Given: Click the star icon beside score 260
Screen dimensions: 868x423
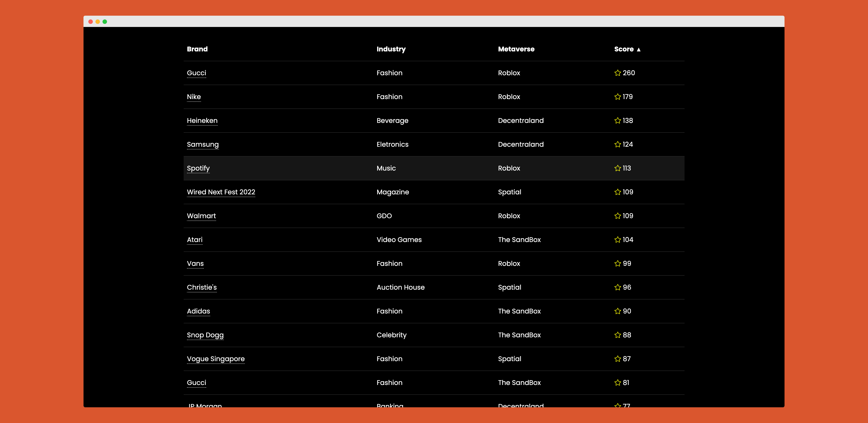Looking at the screenshot, I should [x=617, y=73].
